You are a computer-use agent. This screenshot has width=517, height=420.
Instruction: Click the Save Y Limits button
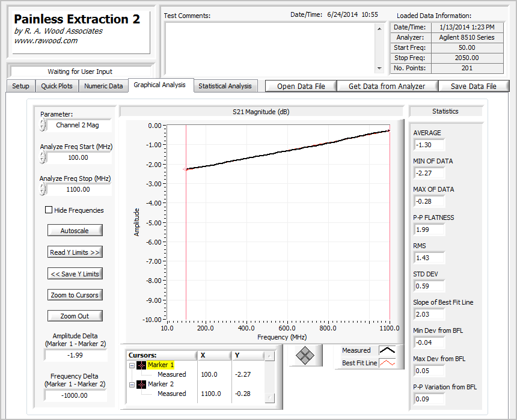[75, 274]
